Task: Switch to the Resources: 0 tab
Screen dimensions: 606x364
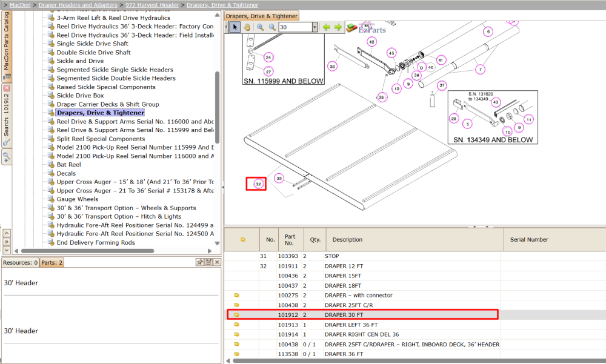Action: (20, 262)
